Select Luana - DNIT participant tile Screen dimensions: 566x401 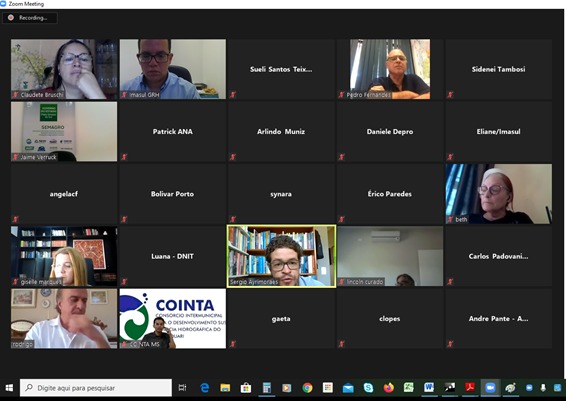coord(173,256)
